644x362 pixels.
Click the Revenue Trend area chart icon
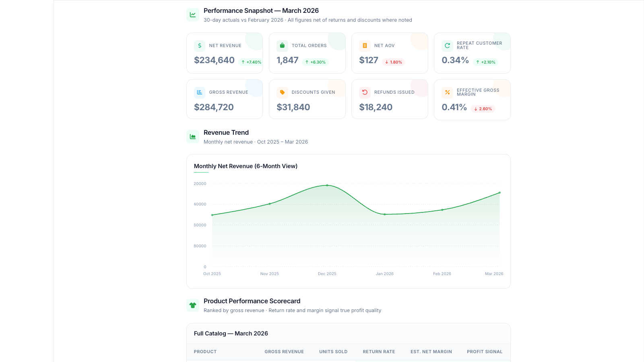pos(193,137)
